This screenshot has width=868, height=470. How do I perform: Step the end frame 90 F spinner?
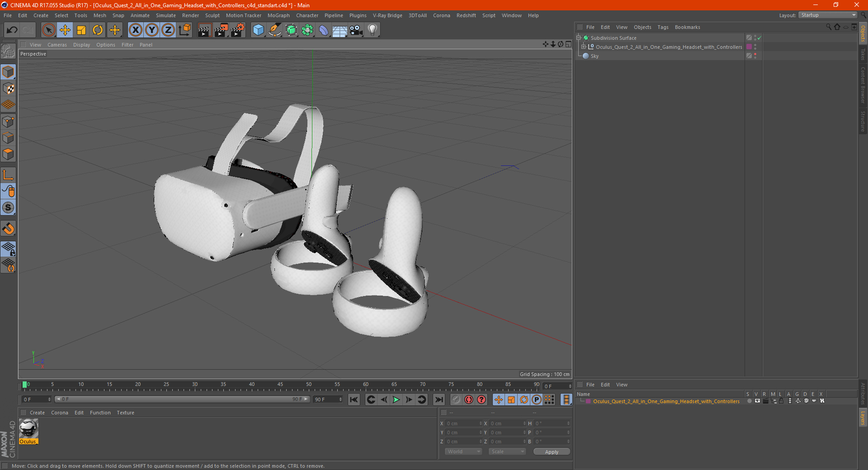[x=340, y=399]
